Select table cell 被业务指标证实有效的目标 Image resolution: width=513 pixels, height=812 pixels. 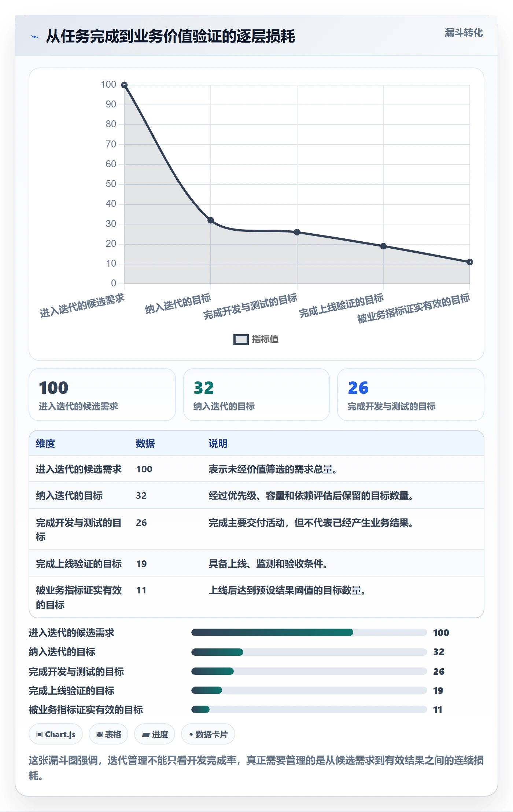pyautogui.click(x=79, y=597)
